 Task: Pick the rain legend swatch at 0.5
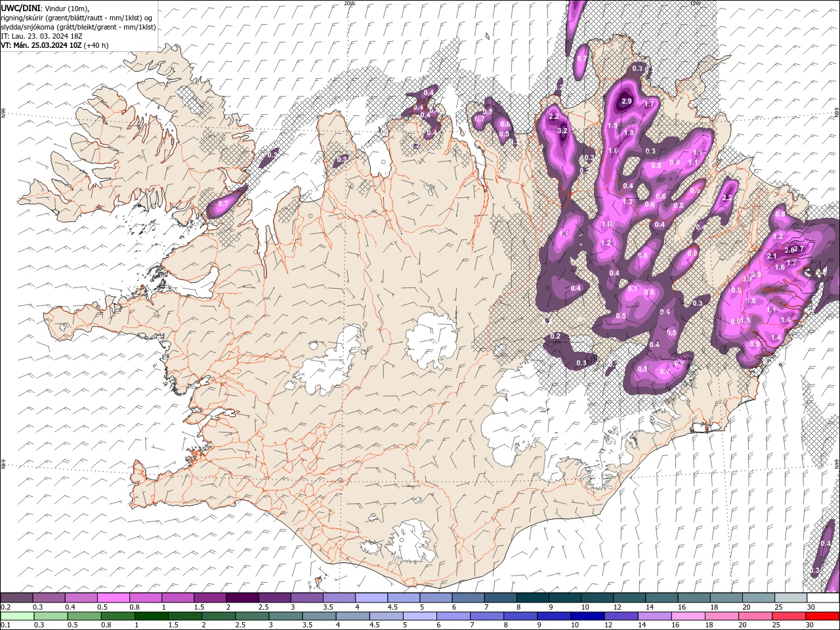(85, 616)
